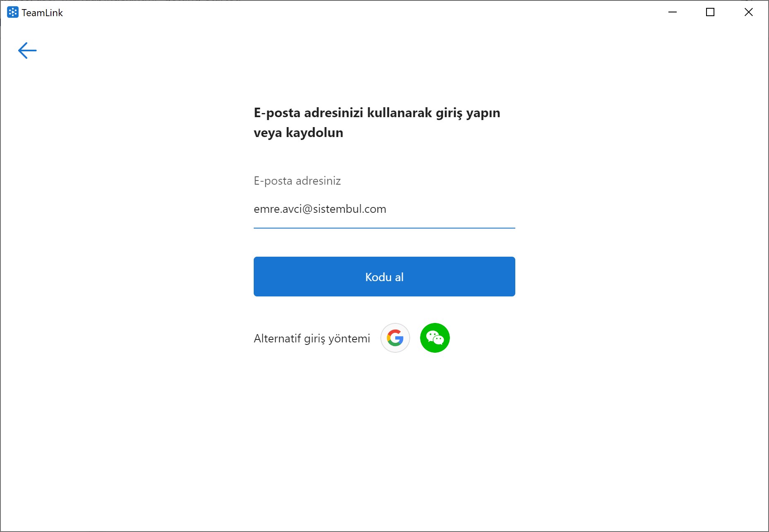Focus the email field containing emre.avci@sistembul.com
This screenshot has width=769, height=532.
tap(384, 209)
